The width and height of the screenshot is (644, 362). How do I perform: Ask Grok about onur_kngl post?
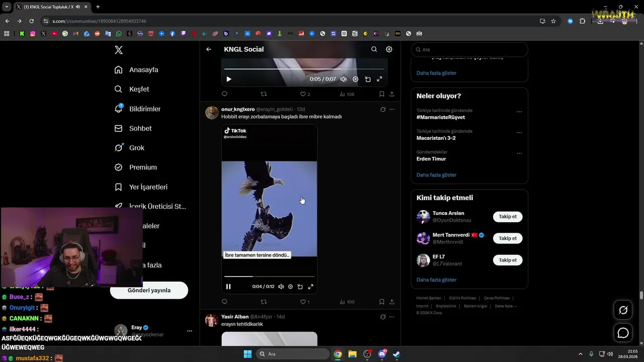tap(383, 109)
